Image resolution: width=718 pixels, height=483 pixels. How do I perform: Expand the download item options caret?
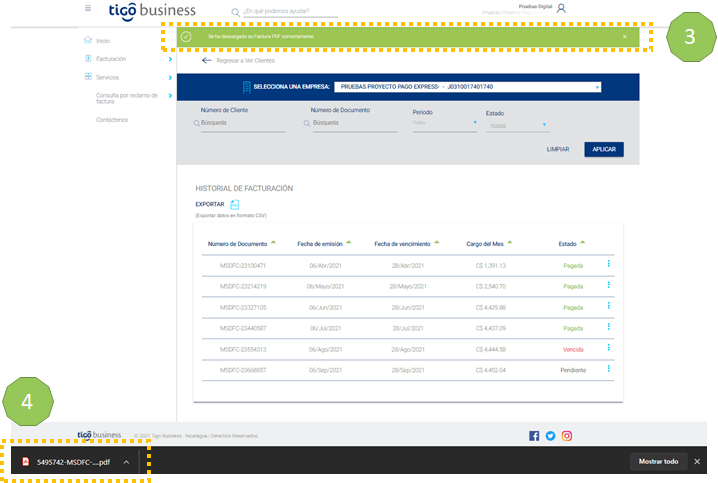(126, 462)
